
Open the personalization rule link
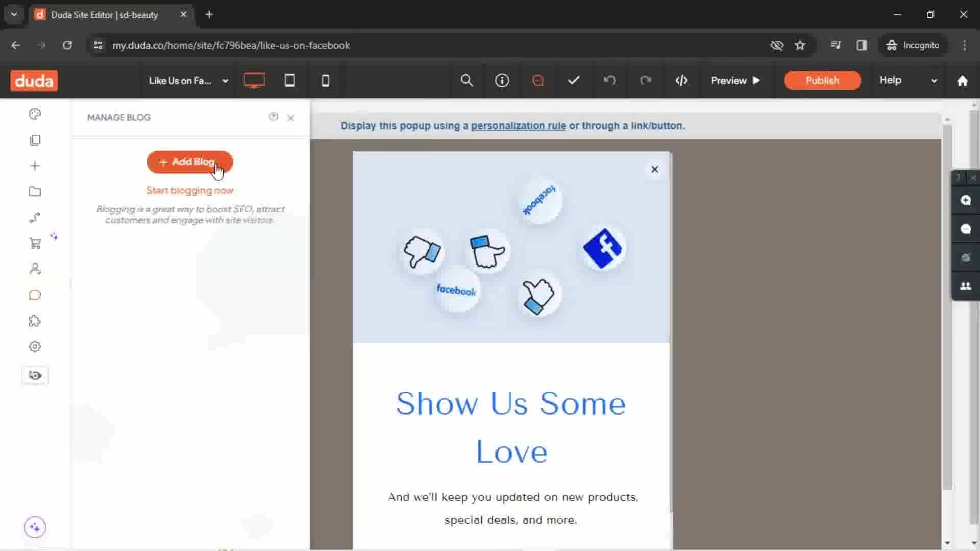518,126
